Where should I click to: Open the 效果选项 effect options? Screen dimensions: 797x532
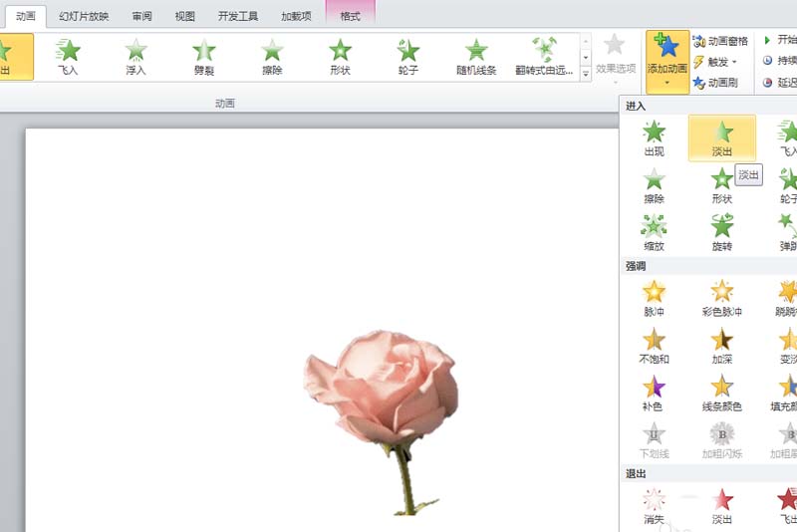(616, 57)
